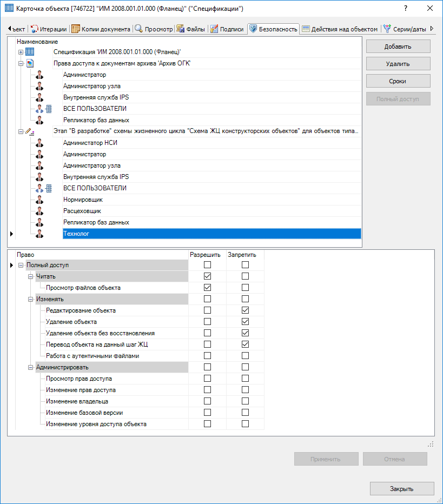
Task: Switch to the Подписи tab
Action: tap(227, 29)
